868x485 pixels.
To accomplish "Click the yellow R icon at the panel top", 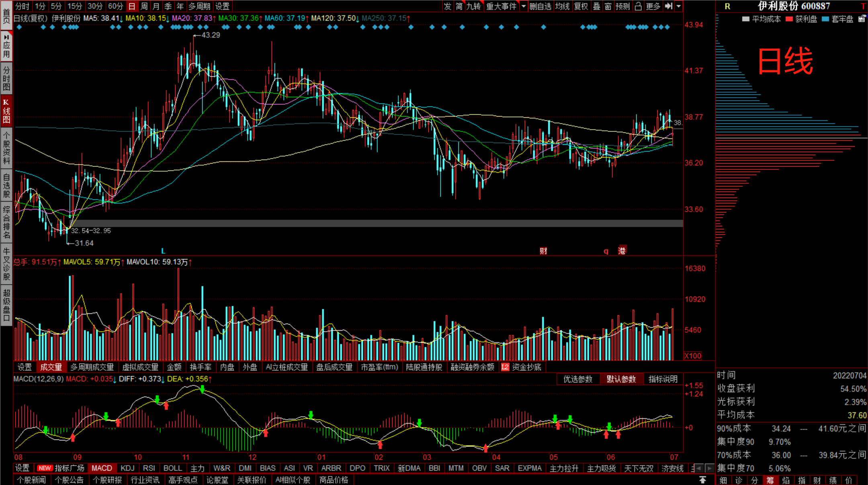I will click(x=727, y=6).
